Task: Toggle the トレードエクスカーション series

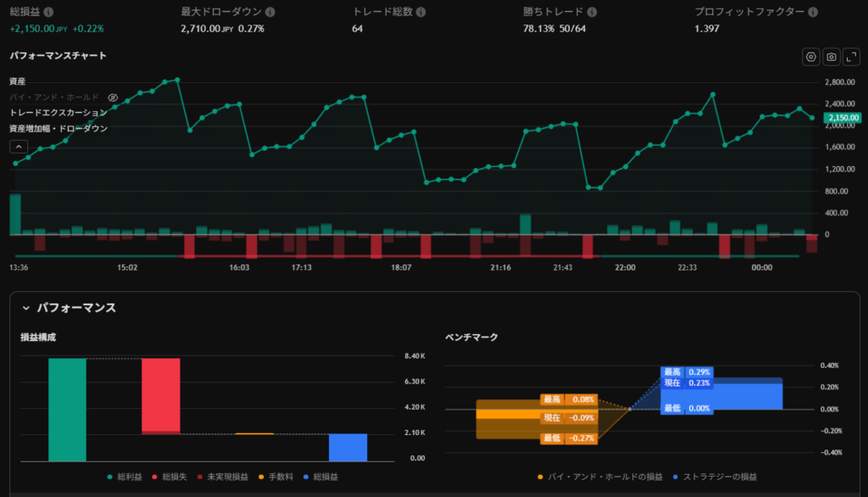Action: click(x=58, y=113)
